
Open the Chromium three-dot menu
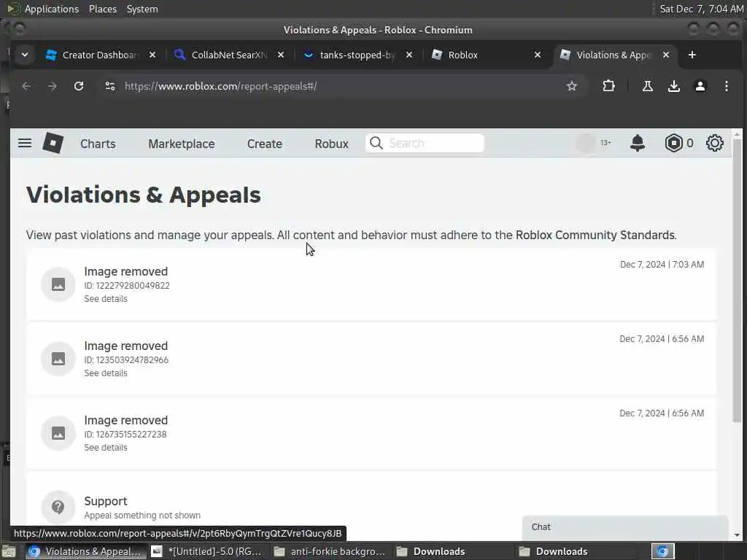point(726,86)
